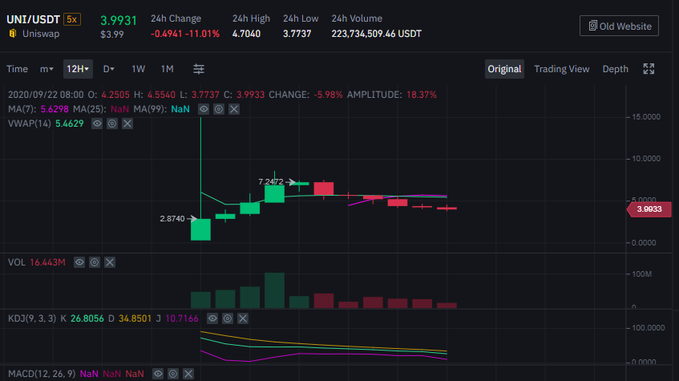Click the 24h Low value 3.7737

(x=297, y=34)
